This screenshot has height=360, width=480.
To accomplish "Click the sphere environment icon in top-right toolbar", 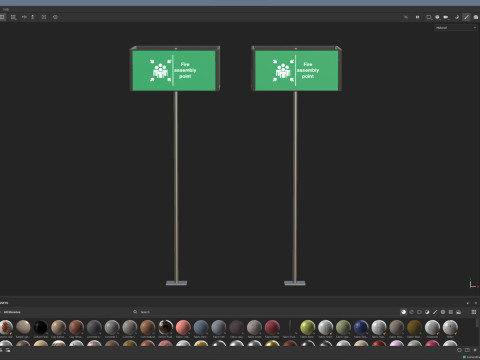I will [x=437, y=17].
